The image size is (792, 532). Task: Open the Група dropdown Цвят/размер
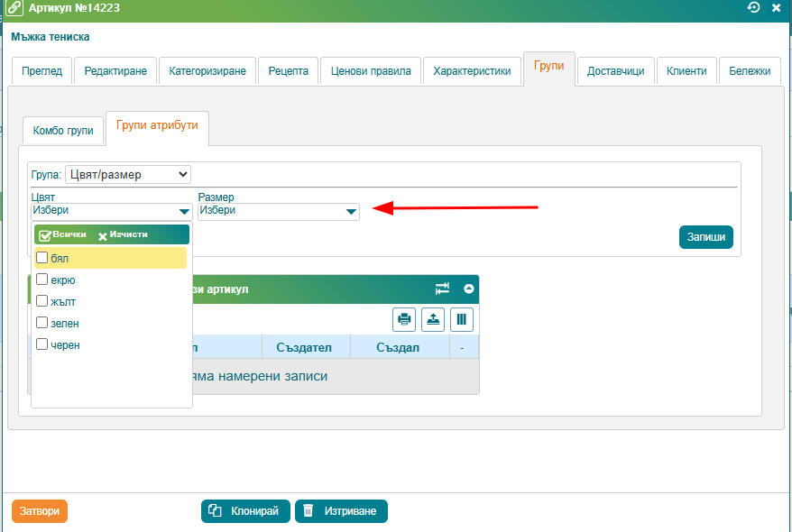[x=128, y=175]
